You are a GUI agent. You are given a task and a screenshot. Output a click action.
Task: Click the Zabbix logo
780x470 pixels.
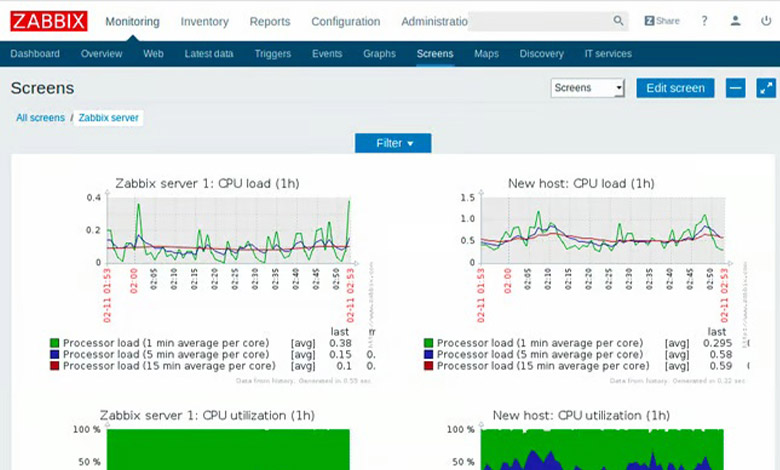pos(49,21)
